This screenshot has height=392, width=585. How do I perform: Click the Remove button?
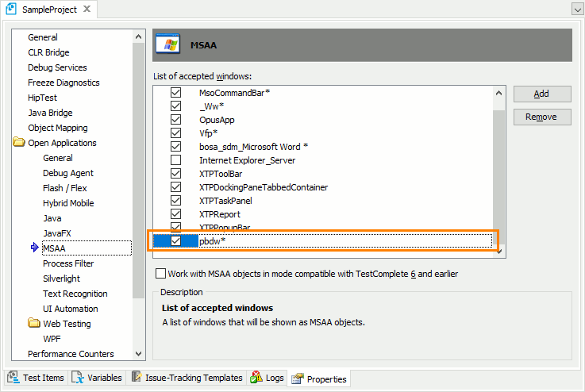click(x=541, y=117)
